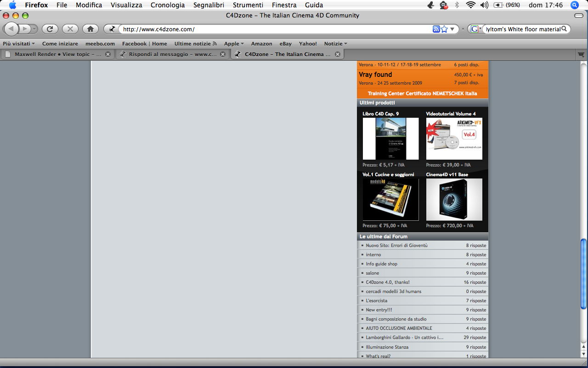Open the Visualizza menu

pyautogui.click(x=126, y=5)
